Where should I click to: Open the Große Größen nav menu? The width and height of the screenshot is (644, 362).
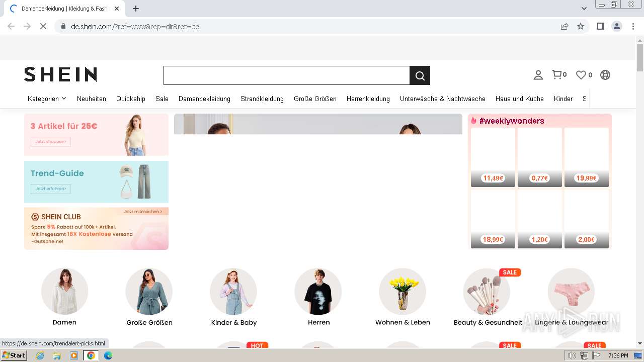click(x=315, y=99)
